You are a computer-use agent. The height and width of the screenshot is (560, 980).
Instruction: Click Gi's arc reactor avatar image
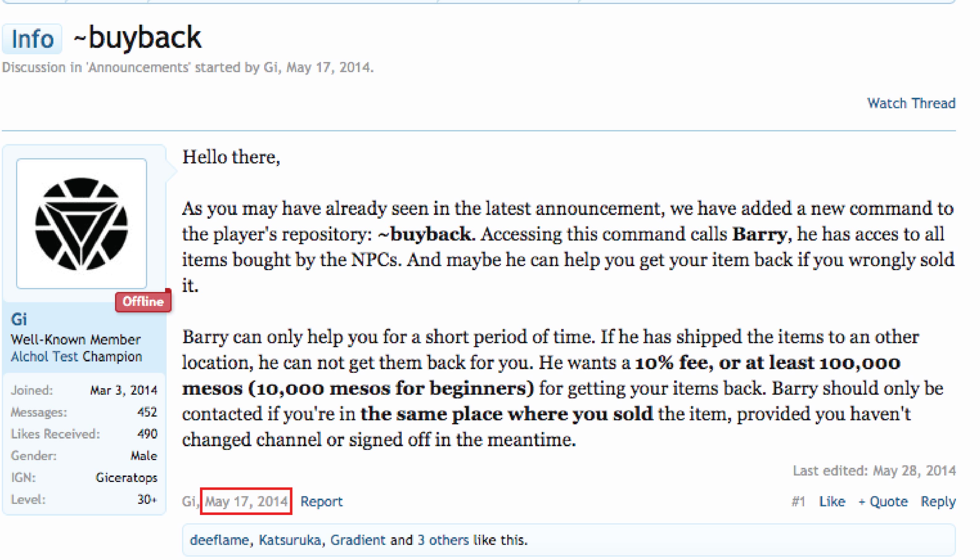(x=81, y=224)
